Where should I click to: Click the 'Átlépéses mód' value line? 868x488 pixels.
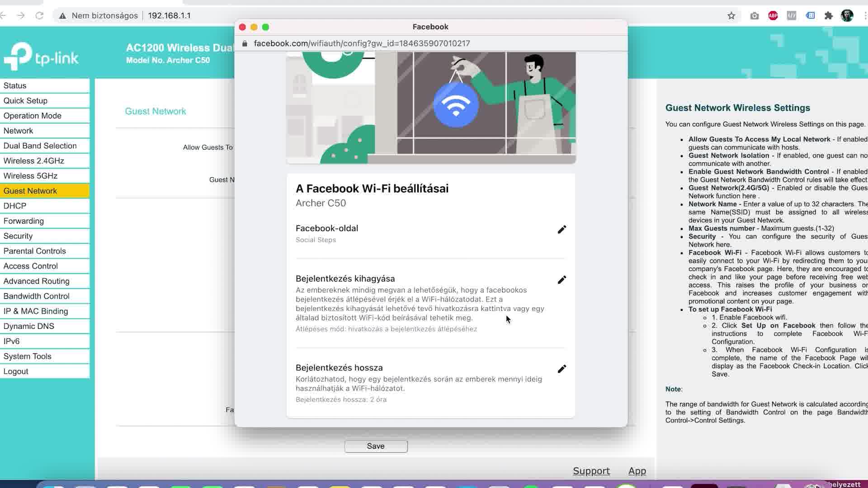(x=386, y=329)
